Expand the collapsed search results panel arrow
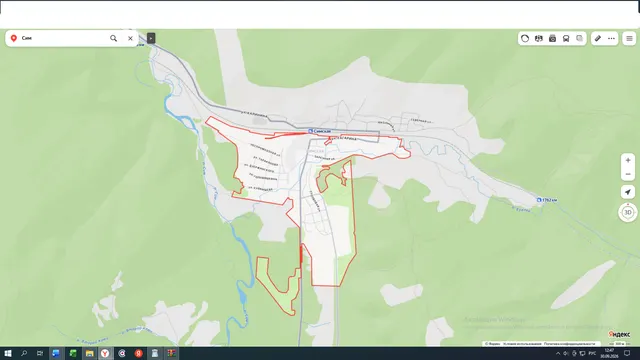Screen dimensions: 640x360 click(151, 38)
